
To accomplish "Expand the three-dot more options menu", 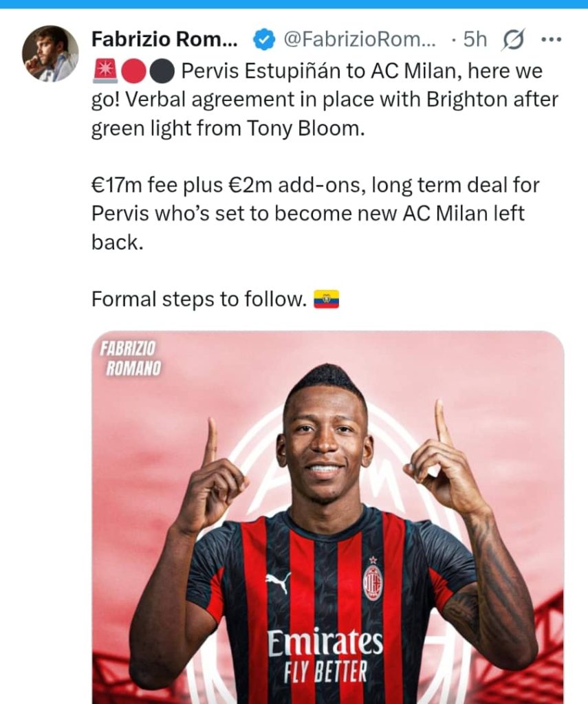I will click(552, 39).
